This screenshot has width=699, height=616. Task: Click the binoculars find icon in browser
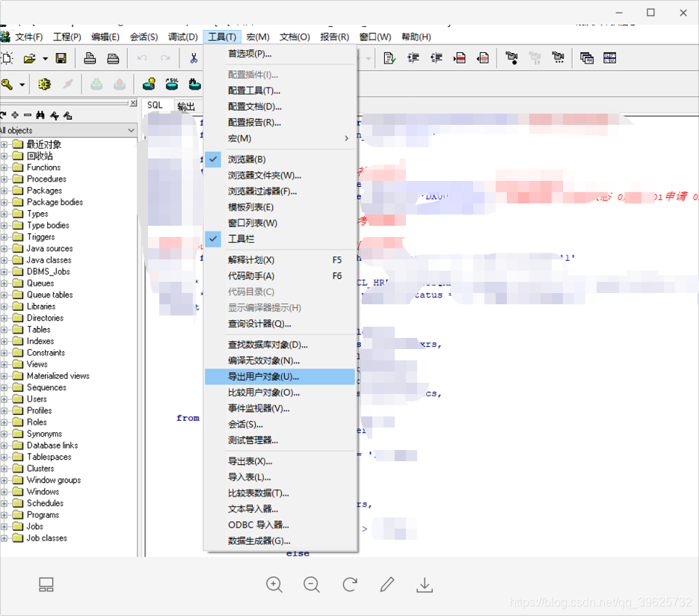[40, 115]
